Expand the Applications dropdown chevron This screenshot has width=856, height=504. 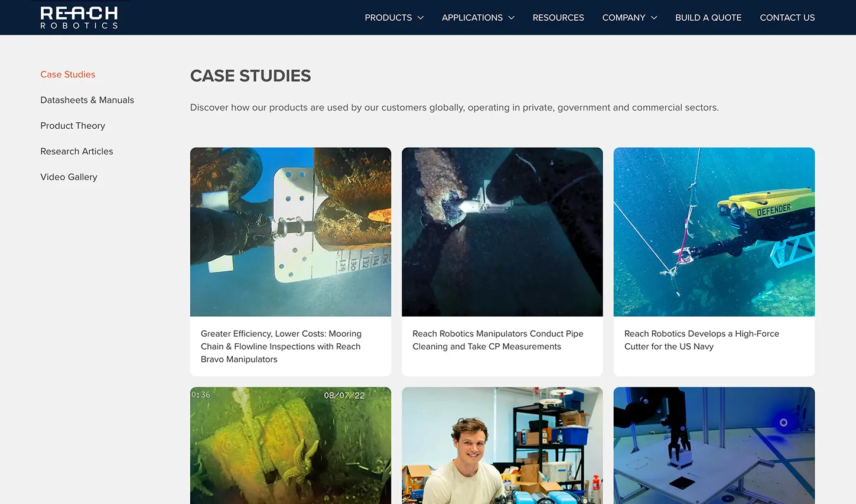pyautogui.click(x=512, y=18)
